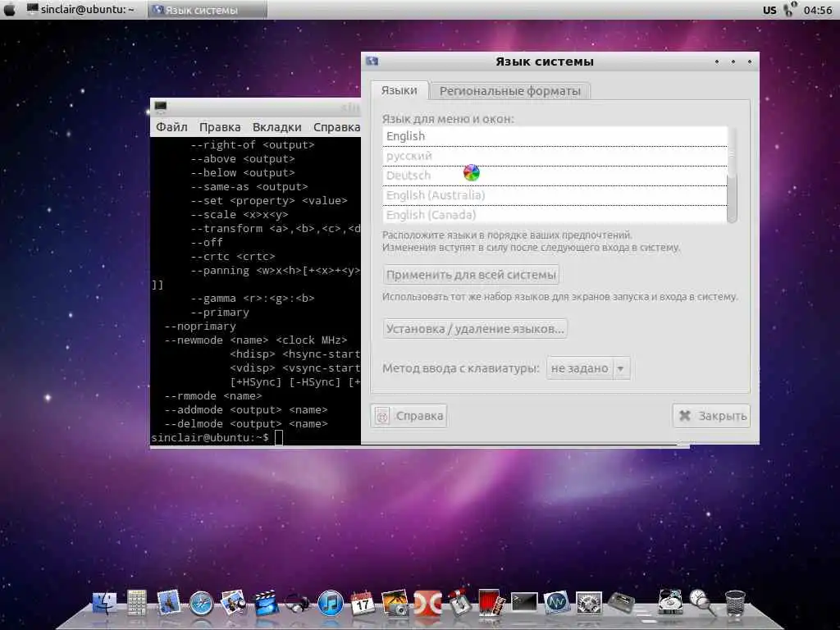Screen dimensions: 840x630
Task: Click the Apple logo menu
Action: click(10, 10)
